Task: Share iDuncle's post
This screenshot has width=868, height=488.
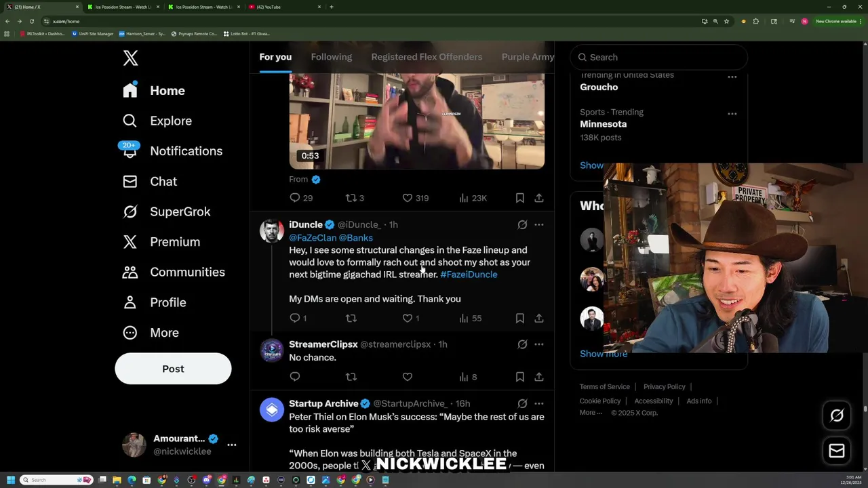Action: click(539, 318)
